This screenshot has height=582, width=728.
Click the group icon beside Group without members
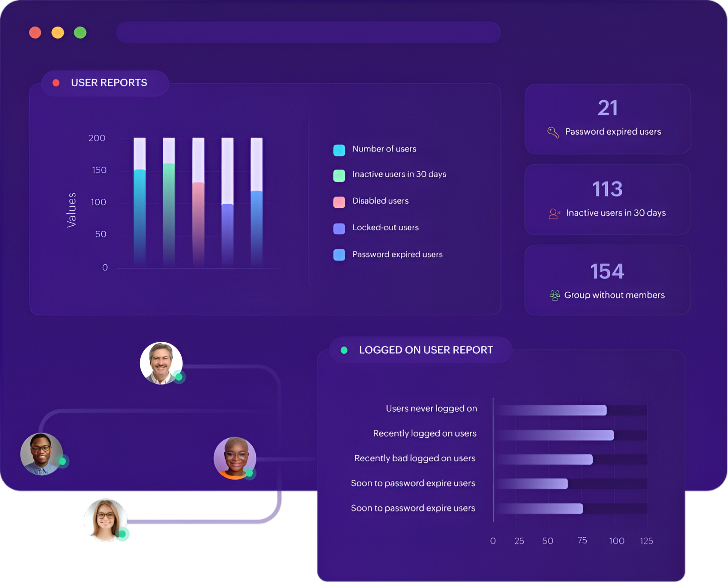[x=554, y=295]
